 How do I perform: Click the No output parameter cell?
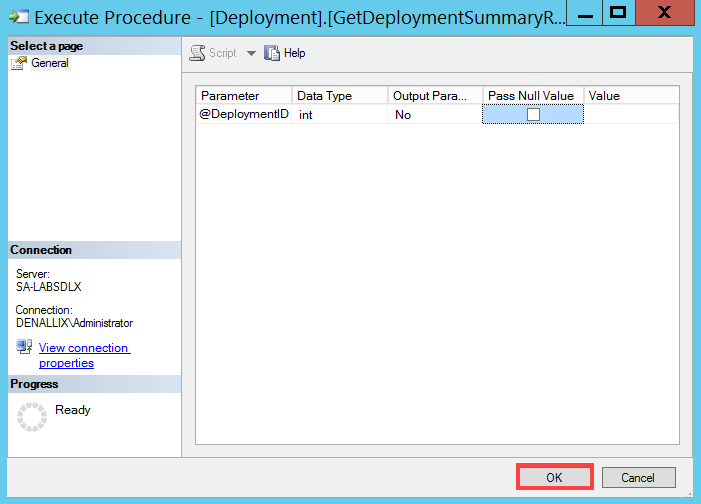(x=435, y=114)
